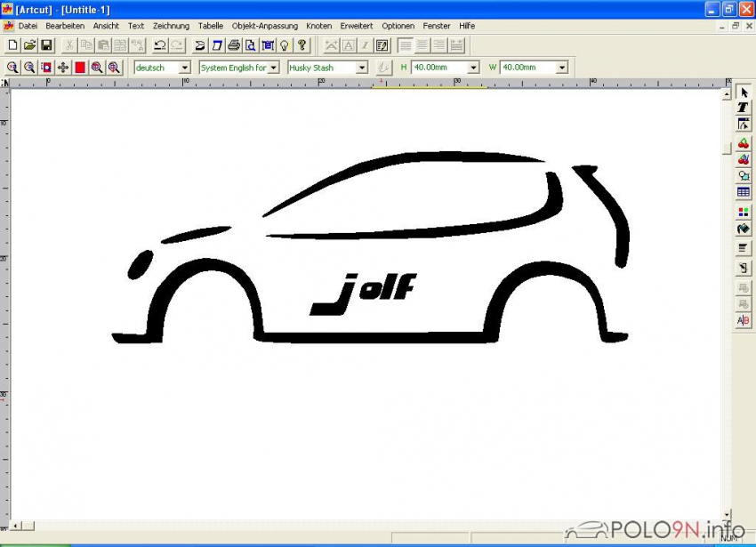The width and height of the screenshot is (756, 547).
Task: Click the second zoom magnifier icon
Action: [x=29, y=68]
